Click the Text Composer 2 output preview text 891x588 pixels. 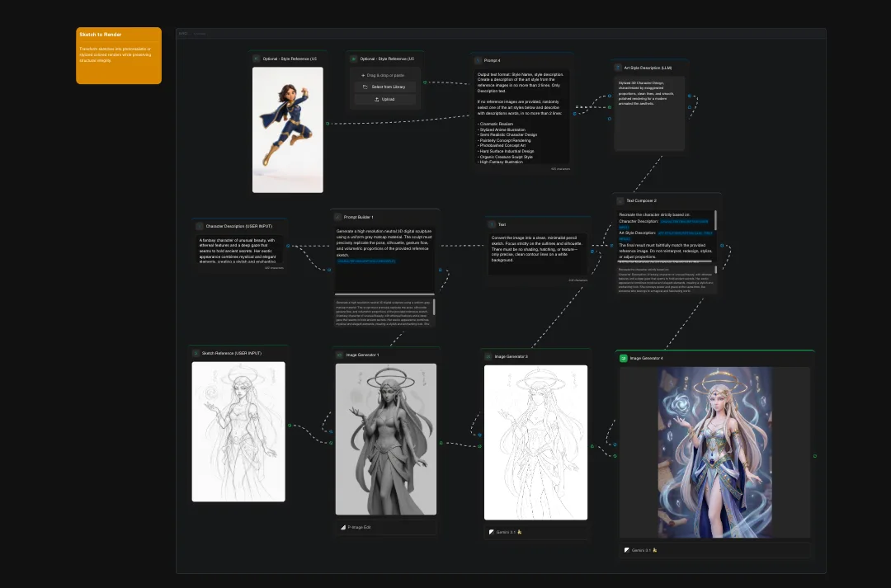coord(665,280)
